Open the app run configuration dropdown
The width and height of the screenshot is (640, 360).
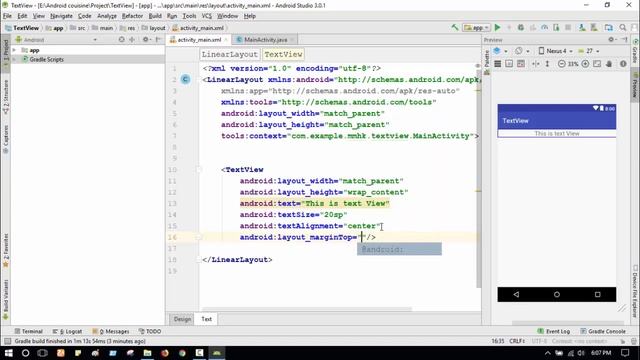[476, 28]
